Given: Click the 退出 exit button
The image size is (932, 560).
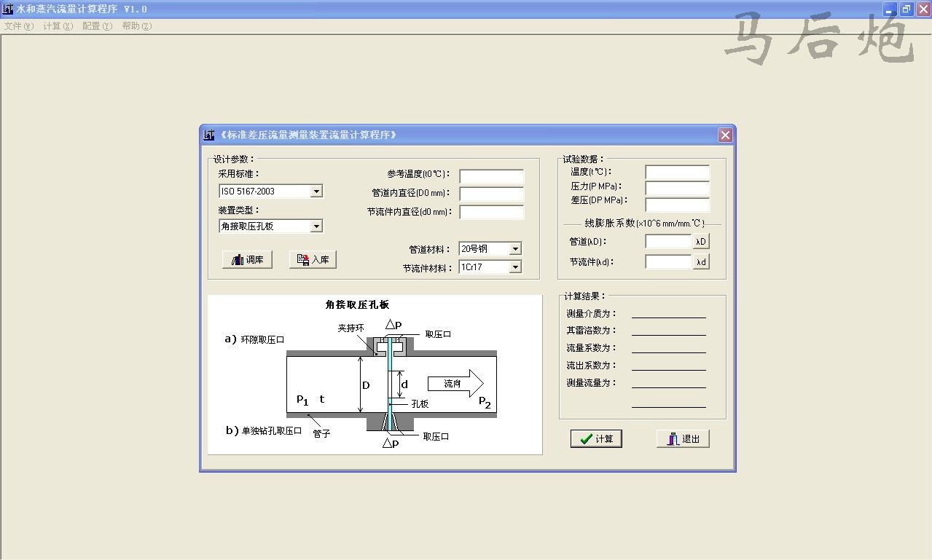Looking at the screenshot, I should [x=683, y=438].
